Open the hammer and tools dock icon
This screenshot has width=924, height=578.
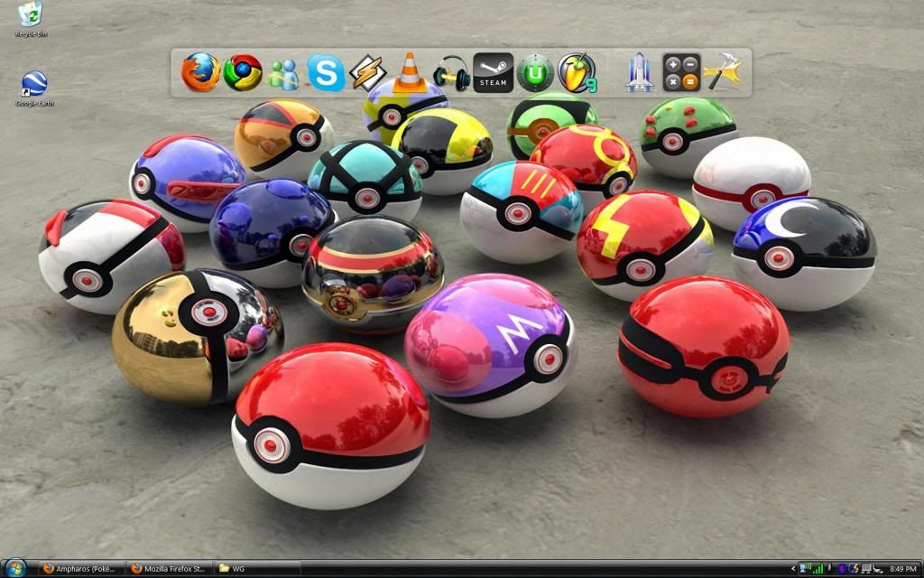724,72
